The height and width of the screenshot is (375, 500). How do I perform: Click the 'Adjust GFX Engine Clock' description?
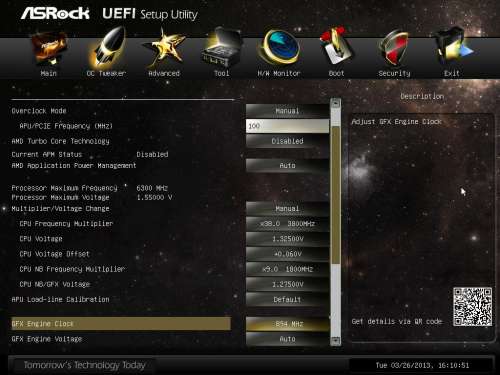click(x=396, y=122)
